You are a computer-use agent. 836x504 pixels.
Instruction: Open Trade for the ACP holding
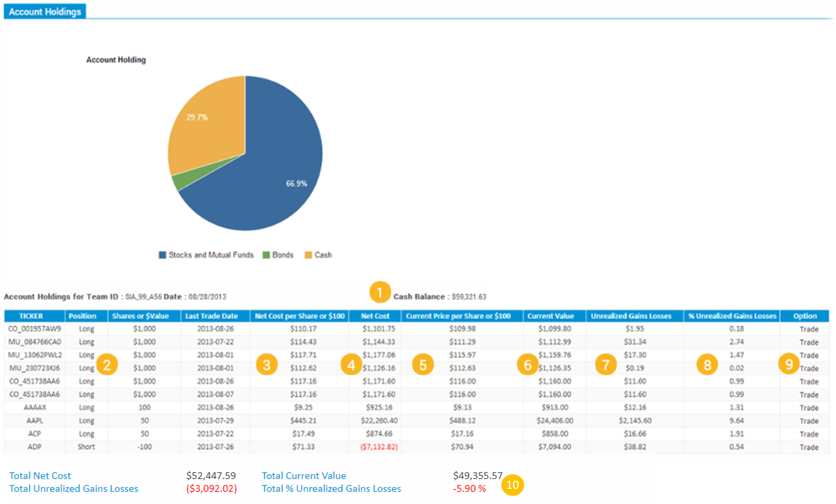pos(809,434)
